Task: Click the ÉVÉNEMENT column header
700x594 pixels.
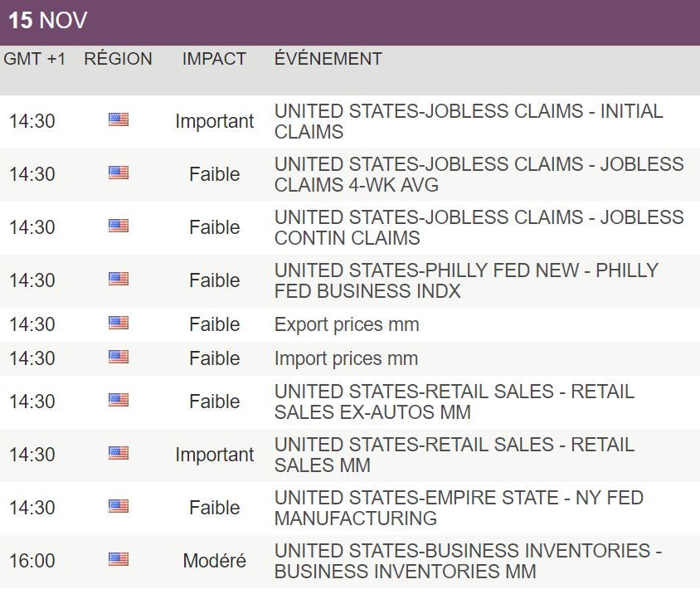Action: pos(328,59)
